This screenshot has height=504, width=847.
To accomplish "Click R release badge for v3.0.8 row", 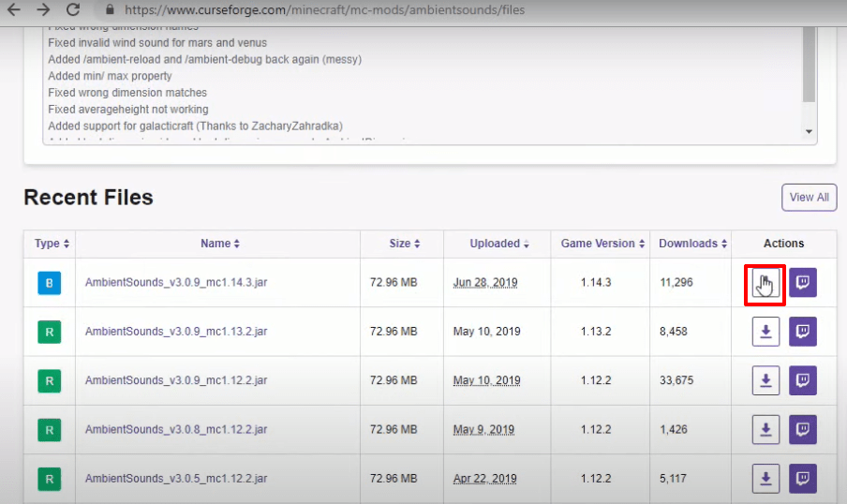I will (x=49, y=430).
